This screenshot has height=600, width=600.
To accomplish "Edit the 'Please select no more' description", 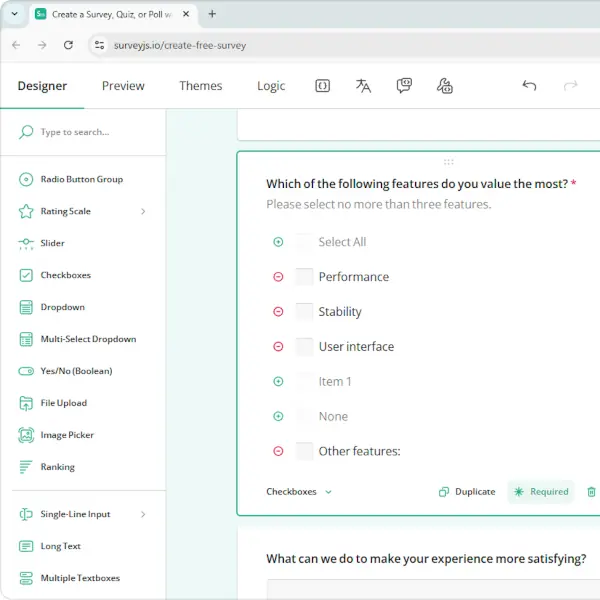I will (379, 204).
